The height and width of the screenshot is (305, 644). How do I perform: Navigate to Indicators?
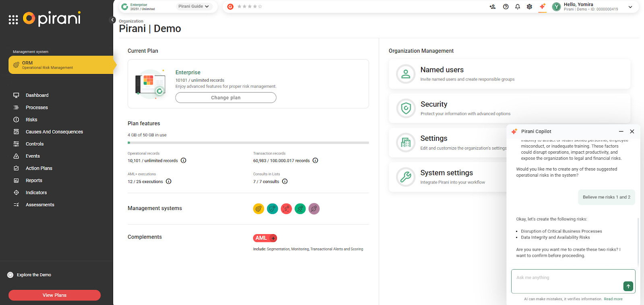(36, 193)
